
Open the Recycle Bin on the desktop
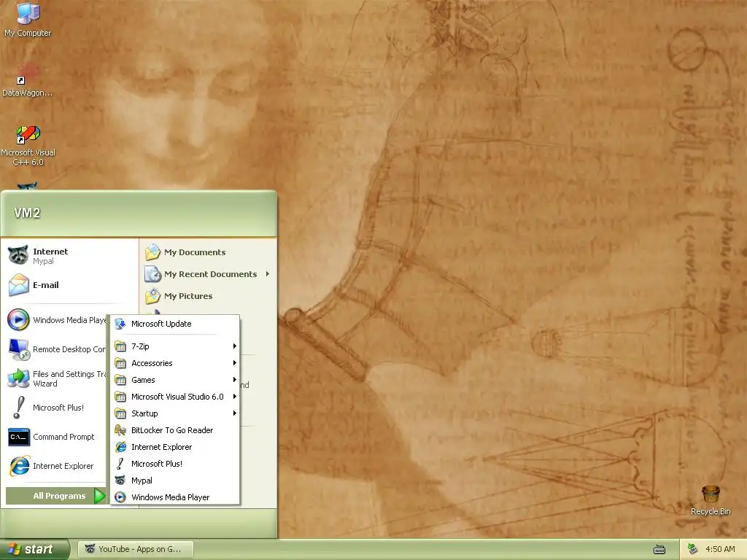[711, 500]
